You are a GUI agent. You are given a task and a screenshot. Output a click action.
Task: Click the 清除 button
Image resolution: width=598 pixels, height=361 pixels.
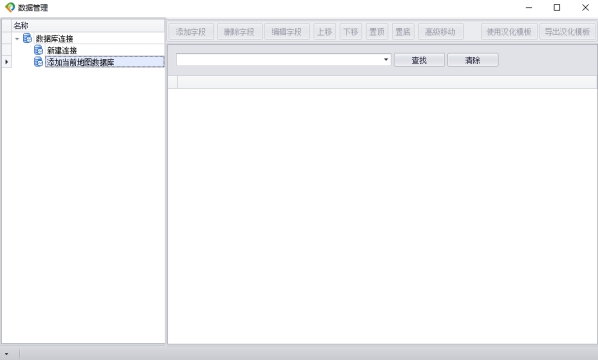click(x=473, y=60)
